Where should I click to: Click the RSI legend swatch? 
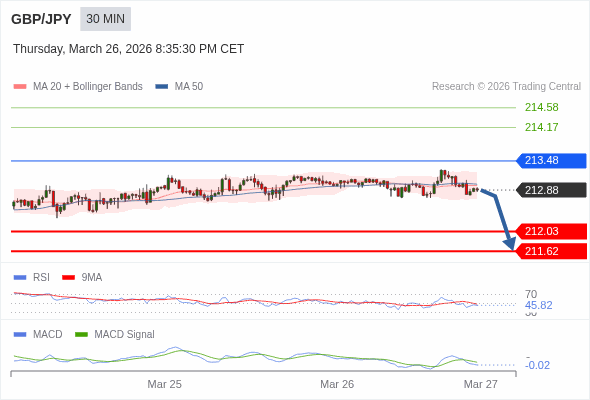(20, 278)
